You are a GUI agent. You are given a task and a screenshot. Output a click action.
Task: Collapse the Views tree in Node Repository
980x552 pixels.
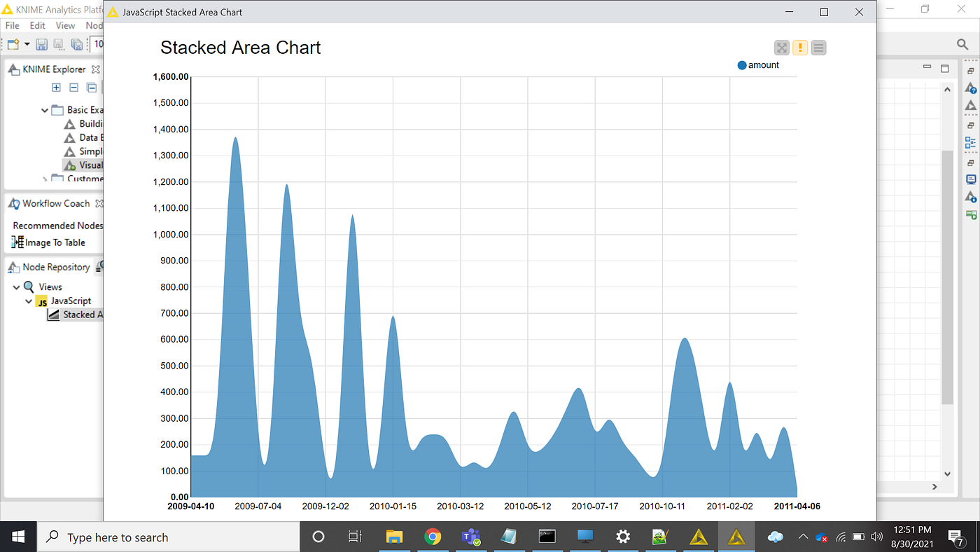point(16,286)
